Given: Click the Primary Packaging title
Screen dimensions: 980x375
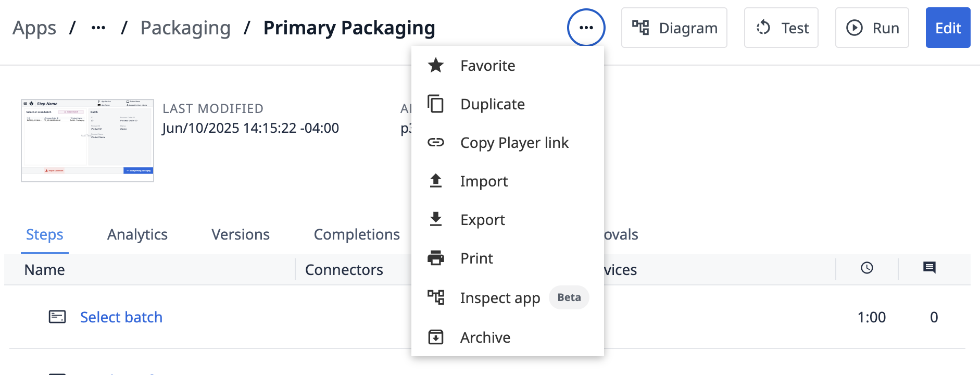Looking at the screenshot, I should point(349,28).
